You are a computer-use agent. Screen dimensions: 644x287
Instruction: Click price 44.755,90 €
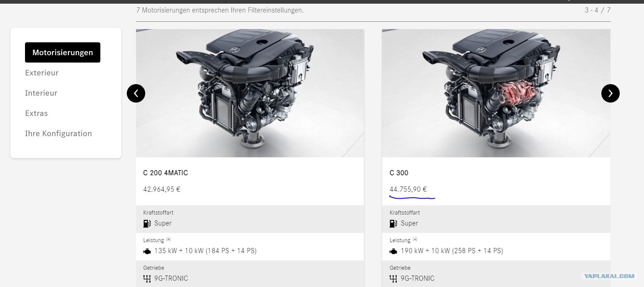[408, 189]
